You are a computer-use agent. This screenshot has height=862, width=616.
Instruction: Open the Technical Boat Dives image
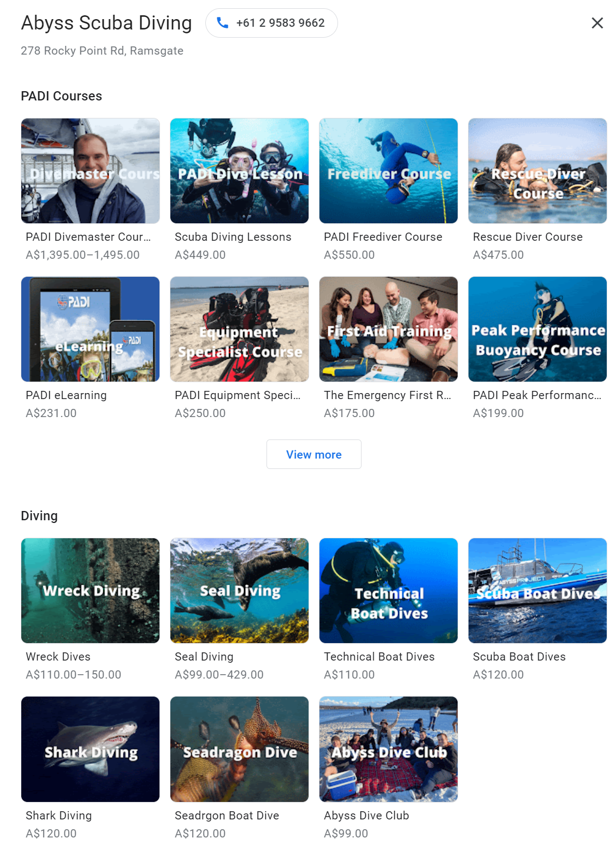[388, 591]
